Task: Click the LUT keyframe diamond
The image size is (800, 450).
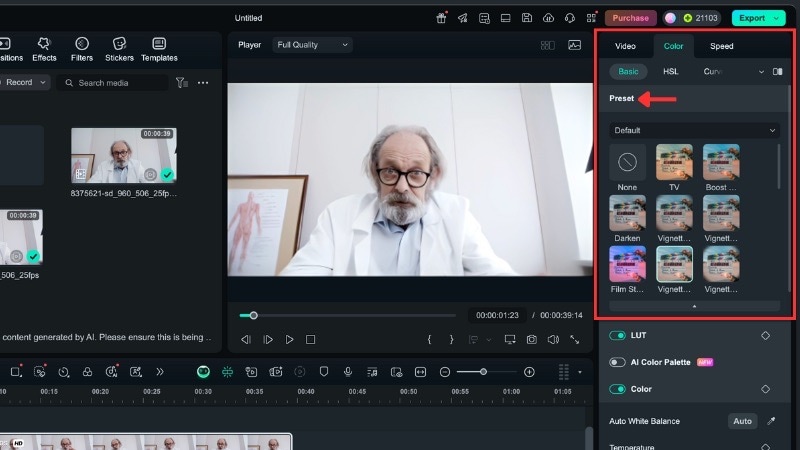Action: [765, 335]
